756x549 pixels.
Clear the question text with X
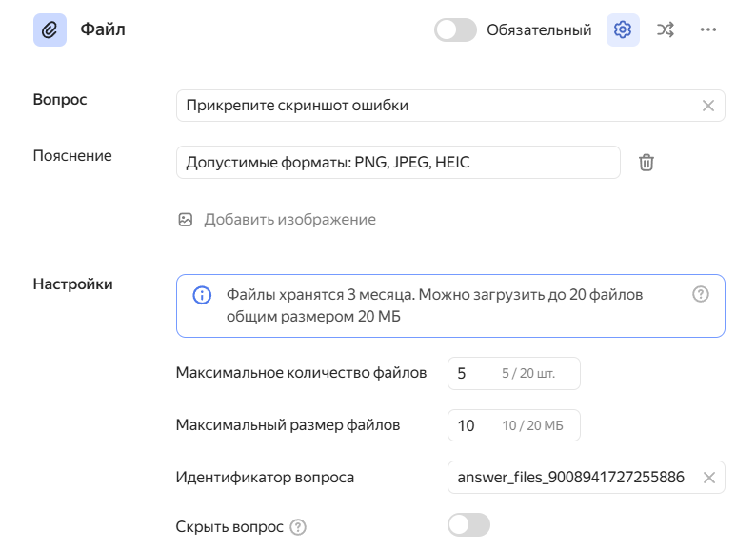click(707, 106)
